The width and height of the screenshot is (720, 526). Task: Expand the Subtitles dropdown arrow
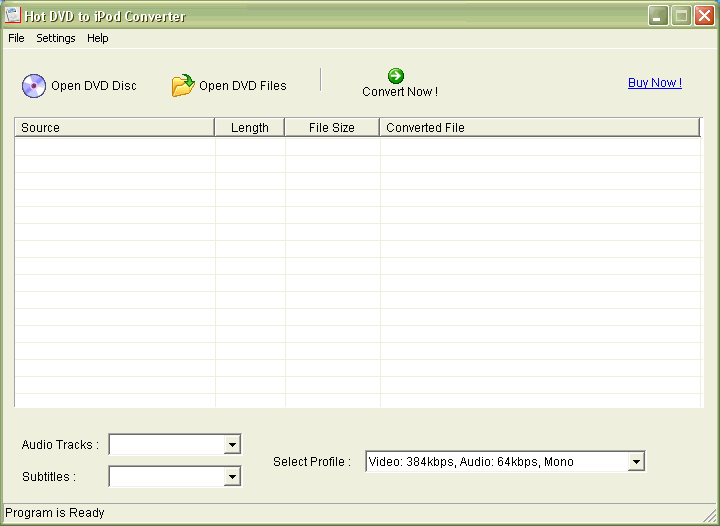[x=232, y=476]
